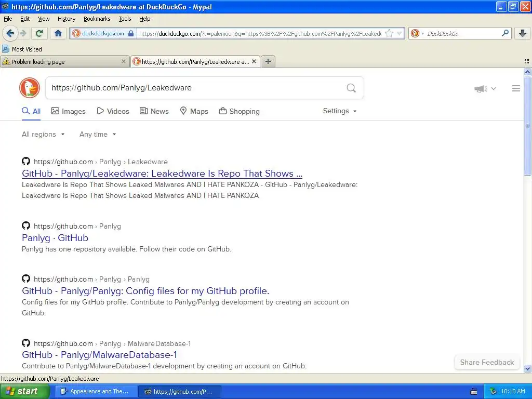The image size is (532, 399).
Task: Open the Tools menu
Action: tap(125, 19)
